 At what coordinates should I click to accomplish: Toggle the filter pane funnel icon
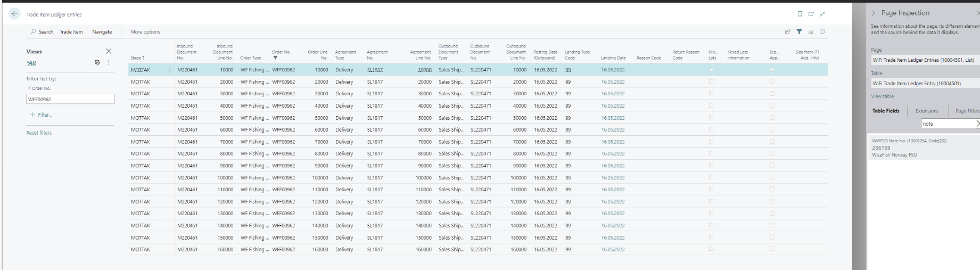(x=799, y=32)
